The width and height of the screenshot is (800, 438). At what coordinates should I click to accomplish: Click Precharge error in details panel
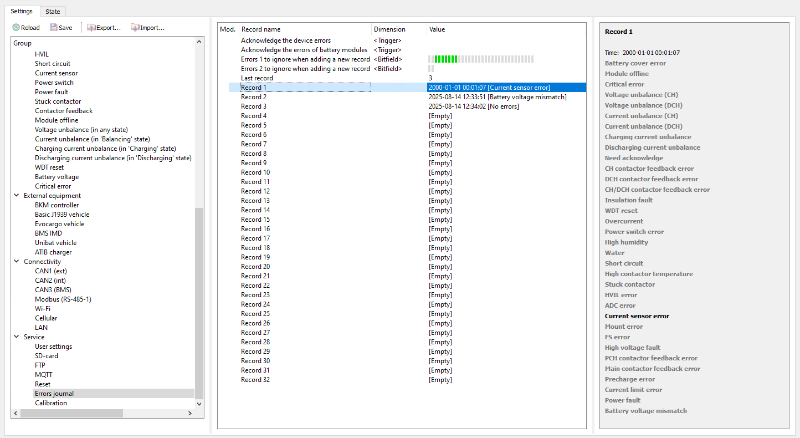coord(630,379)
